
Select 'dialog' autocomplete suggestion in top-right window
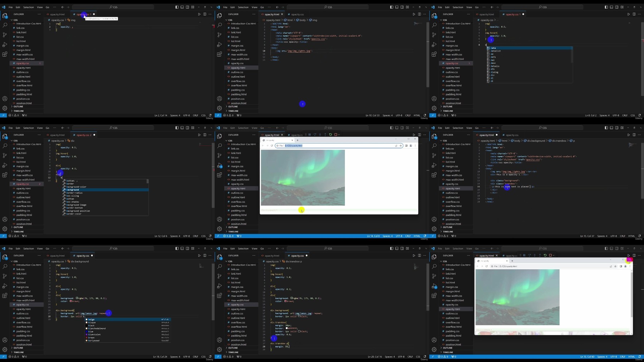(x=529, y=72)
